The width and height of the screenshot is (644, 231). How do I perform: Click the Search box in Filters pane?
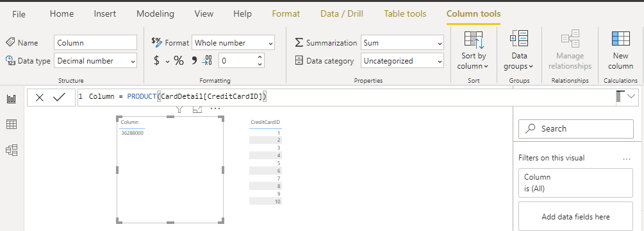pyautogui.click(x=576, y=128)
